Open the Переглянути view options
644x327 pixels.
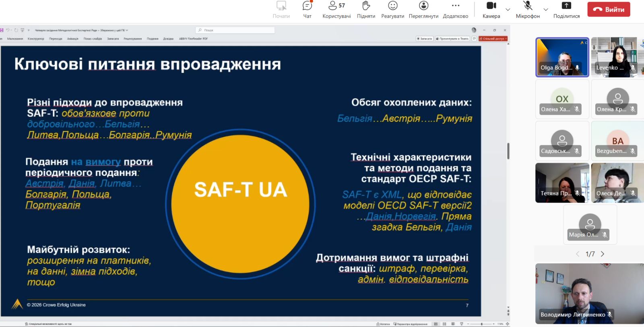(423, 10)
